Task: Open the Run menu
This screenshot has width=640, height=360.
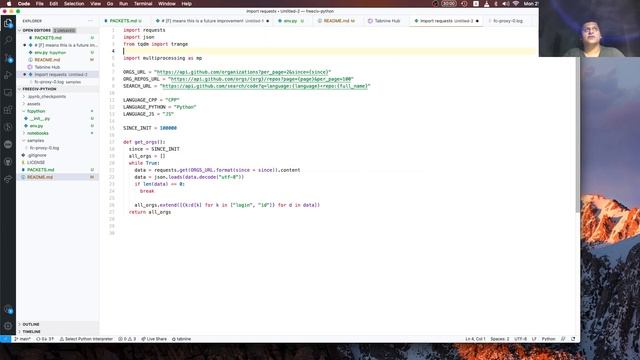Action: pyautogui.click(x=123, y=4)
